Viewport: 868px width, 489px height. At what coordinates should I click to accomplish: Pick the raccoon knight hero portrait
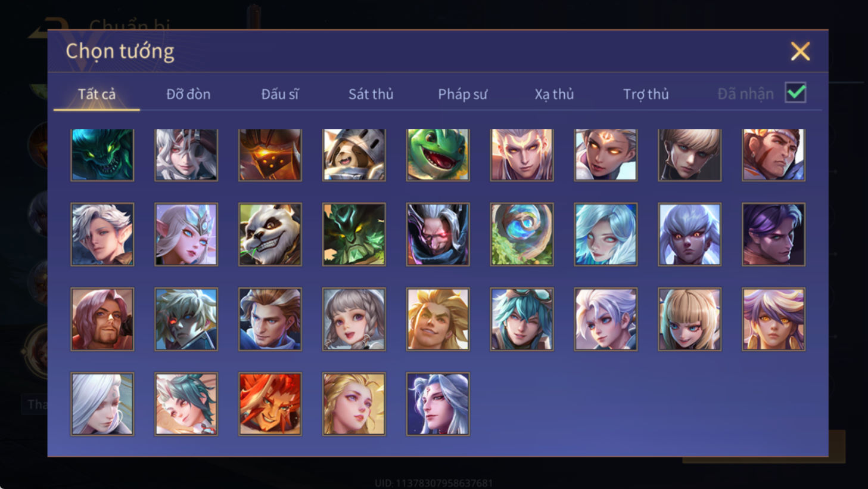[354, 155]
